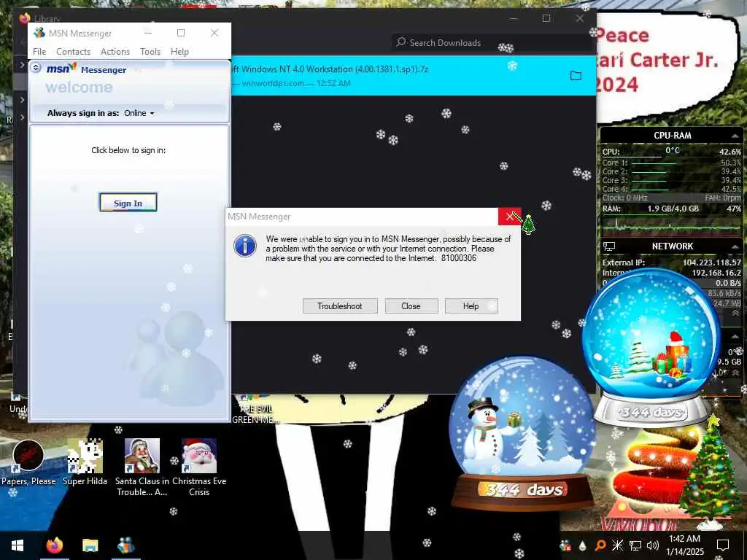Click the volume speaker tray icon

tap(653, 545)
